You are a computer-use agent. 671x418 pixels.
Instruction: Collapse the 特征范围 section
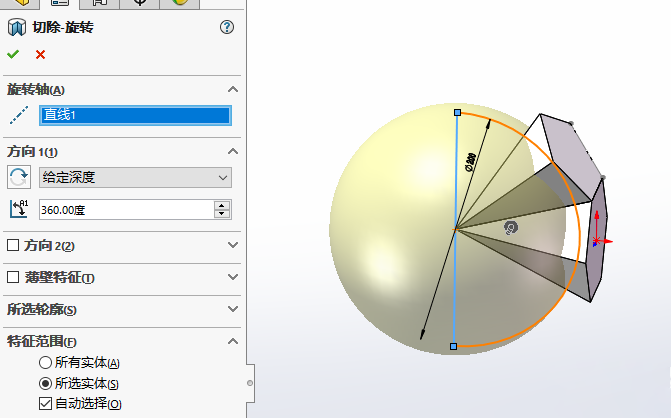(232, 341)
